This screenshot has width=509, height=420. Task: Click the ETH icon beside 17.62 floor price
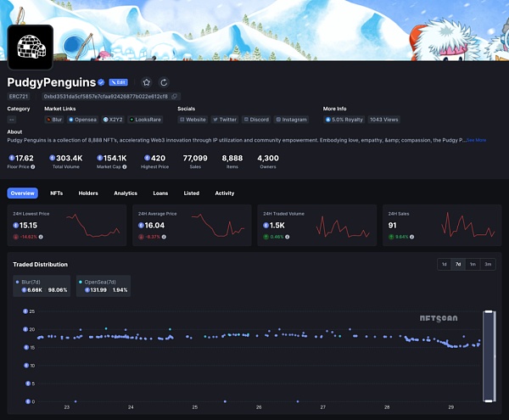tap(12, 158)
